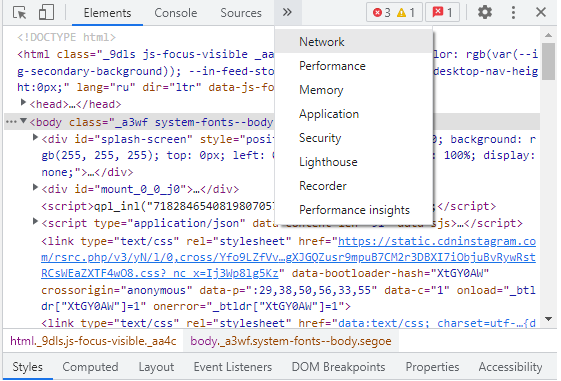Click the errors and warnings counter
This screenshot has width=561, height=381.
click(x=394, y=13)
